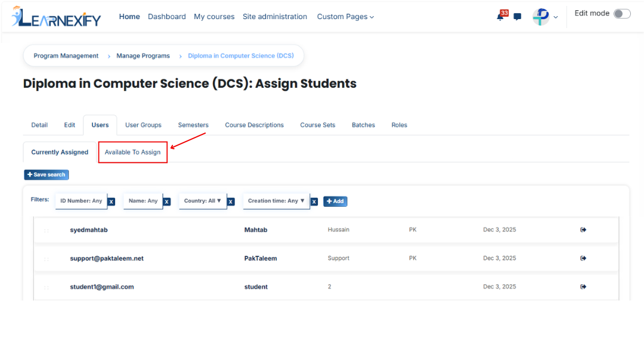The height and width of the screenshot is (338, 644).
Task: Click the Diploma in Computer Science (DCS) breadcrumb
Action: click(x=241, y=56)
